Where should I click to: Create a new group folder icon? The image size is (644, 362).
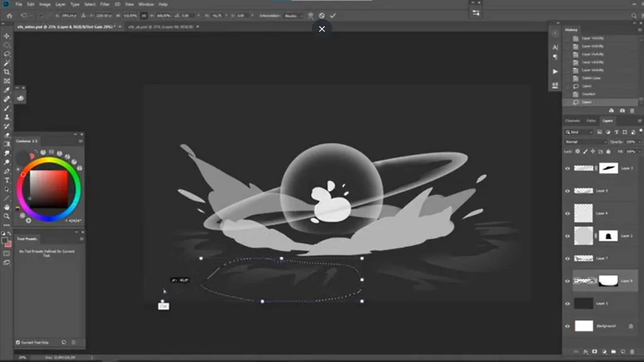613,352
